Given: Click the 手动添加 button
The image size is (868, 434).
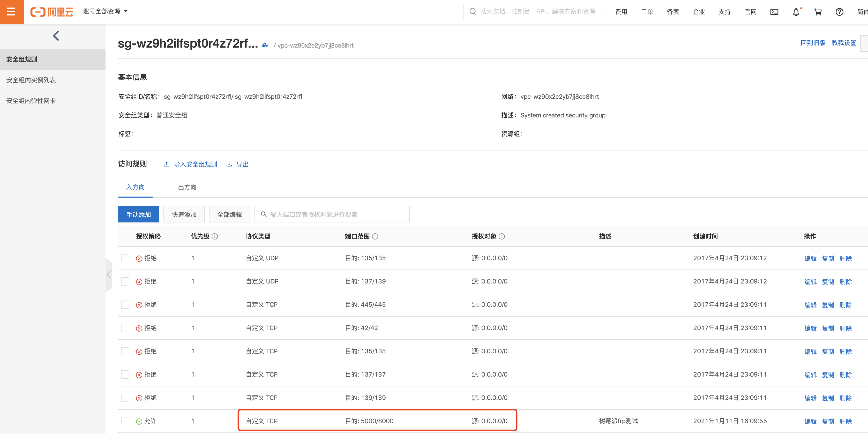Looking at the screenshot, I should coord(138,214).
